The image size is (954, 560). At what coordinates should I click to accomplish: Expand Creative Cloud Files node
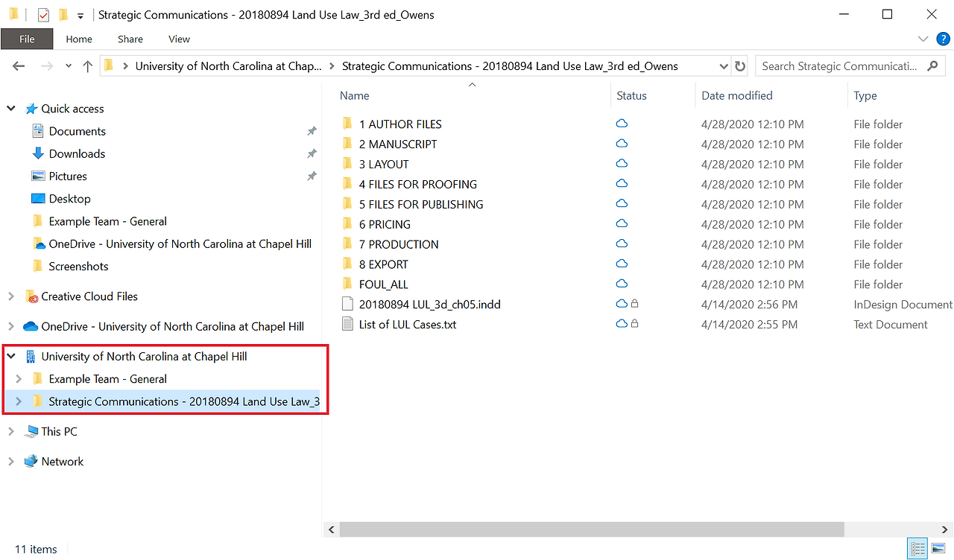[11, 296]
